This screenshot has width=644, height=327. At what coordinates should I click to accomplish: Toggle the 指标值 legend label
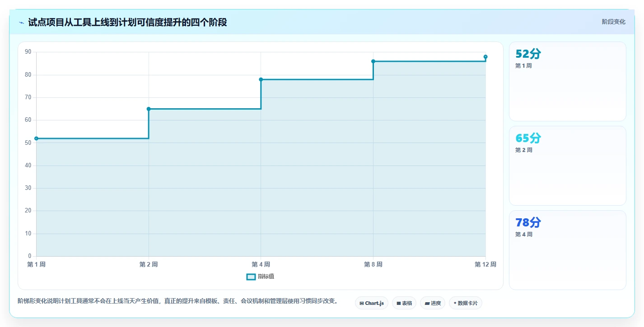coord(266,276)
